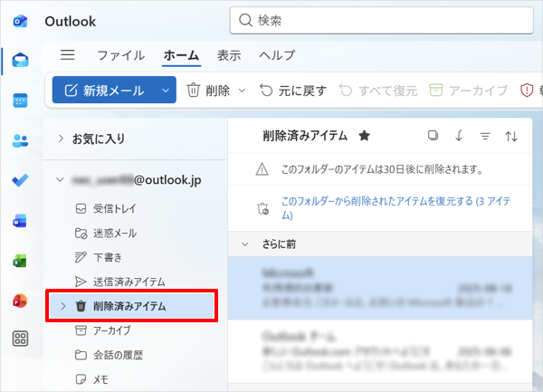Collapse the @outlook.jp account tree
The image size is (543, 392).
point(61,180)
